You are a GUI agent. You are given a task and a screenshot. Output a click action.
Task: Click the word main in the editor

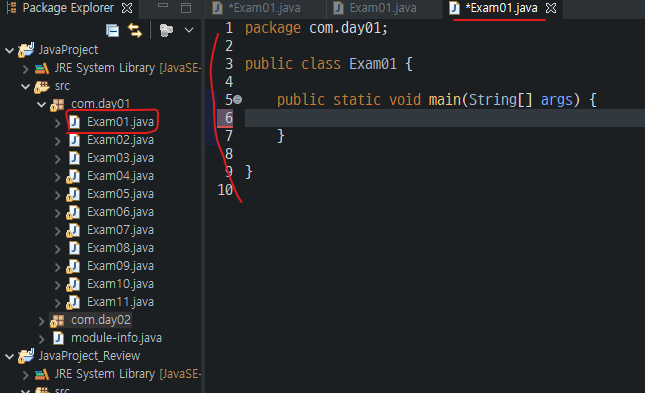[x=445, y=100]
